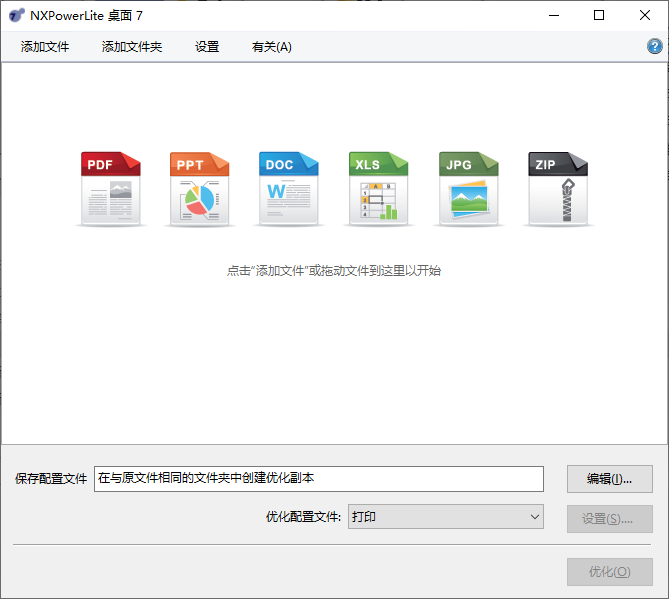This screenshot has width=669, height=599.
Task: Expand the 优化配置文件 dropdown showing 打印
Action: click(446, 517)
